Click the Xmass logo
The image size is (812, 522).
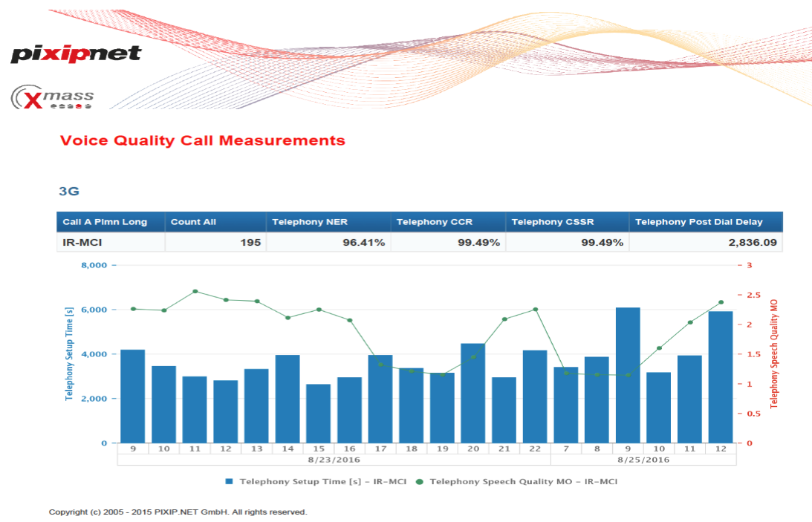(52, 98)
